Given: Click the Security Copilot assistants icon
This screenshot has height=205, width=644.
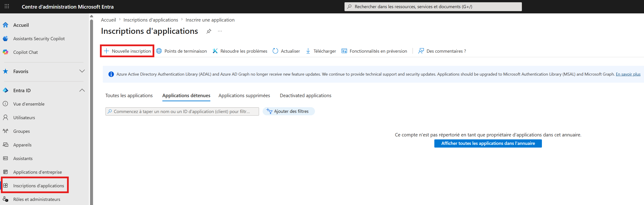Looking at the screenshot, I should click(5, 38).
